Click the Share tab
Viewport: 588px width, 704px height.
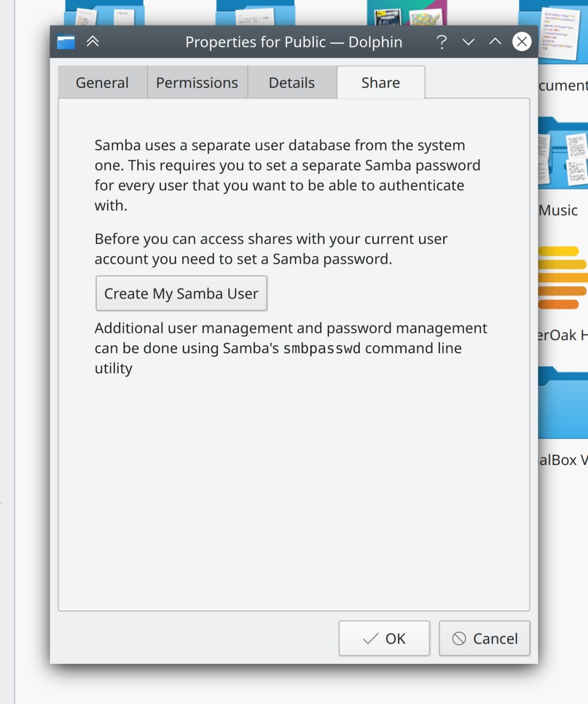click(381, 83)
